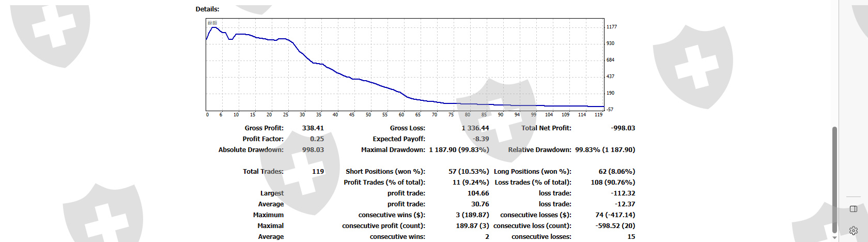
Task: Click the "Expected Payoff:" label
Action: coord(399,139)
